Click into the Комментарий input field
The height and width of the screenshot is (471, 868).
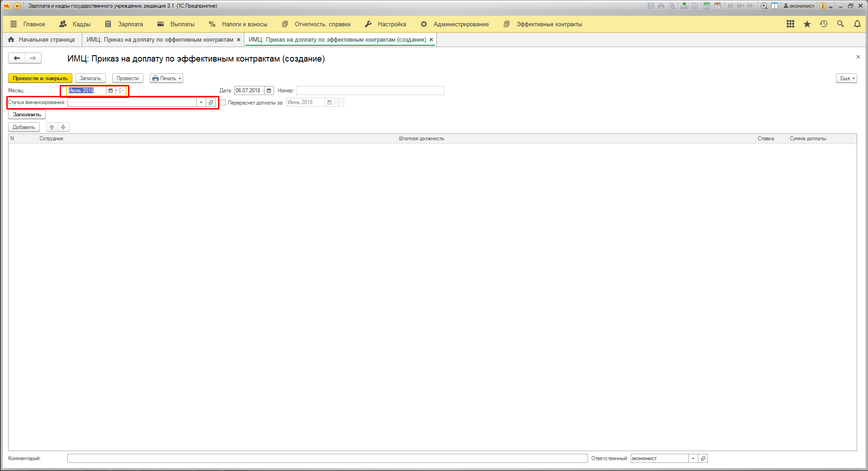point(327,458)
